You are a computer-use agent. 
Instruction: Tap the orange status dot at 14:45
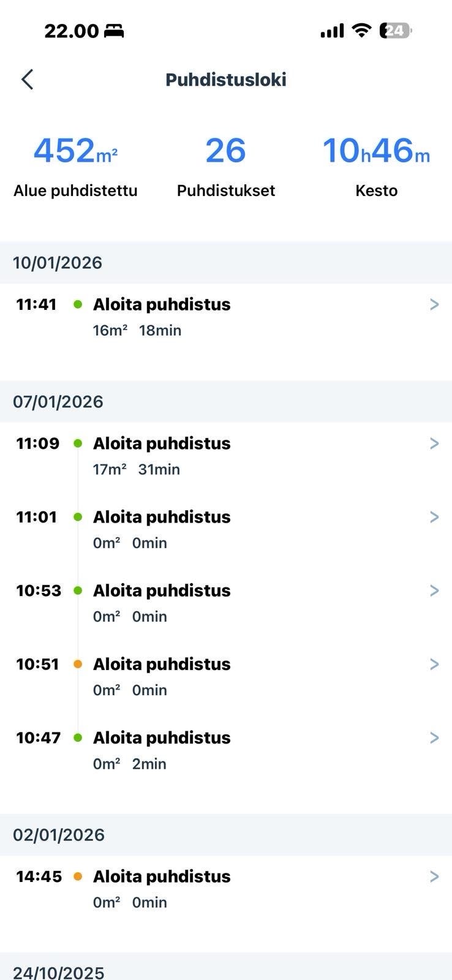click(78, 876)
